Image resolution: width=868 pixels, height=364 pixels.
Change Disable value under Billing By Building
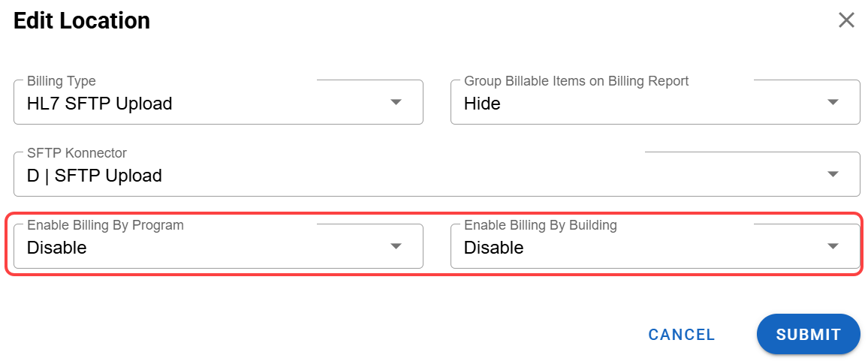tap(493, 248)
